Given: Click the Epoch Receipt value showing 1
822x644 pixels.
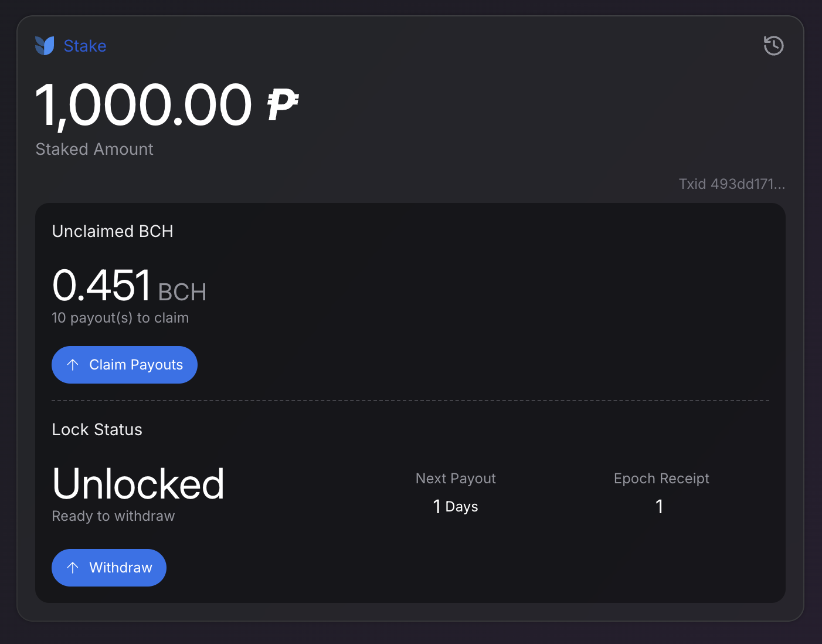Looking at the screenshot, I should coord(660,506).
